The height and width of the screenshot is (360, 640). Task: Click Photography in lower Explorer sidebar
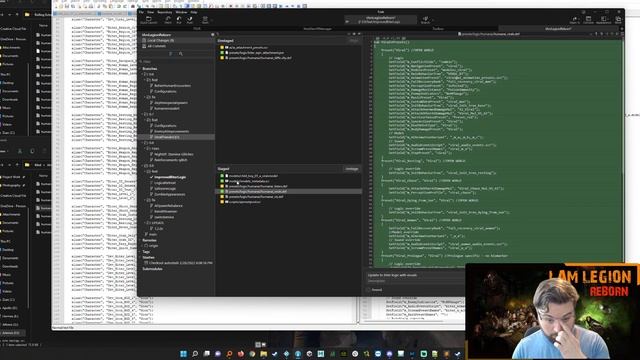coord(11,186)
